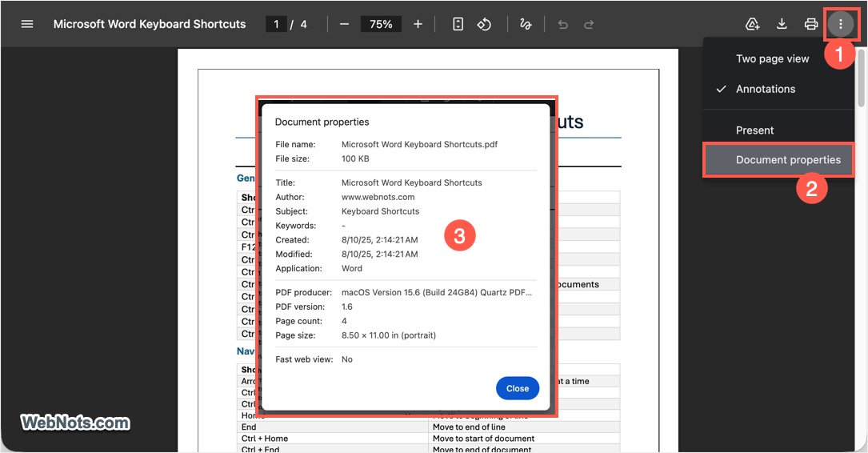Click the zoom out minus icon

(x=344, y=24)
